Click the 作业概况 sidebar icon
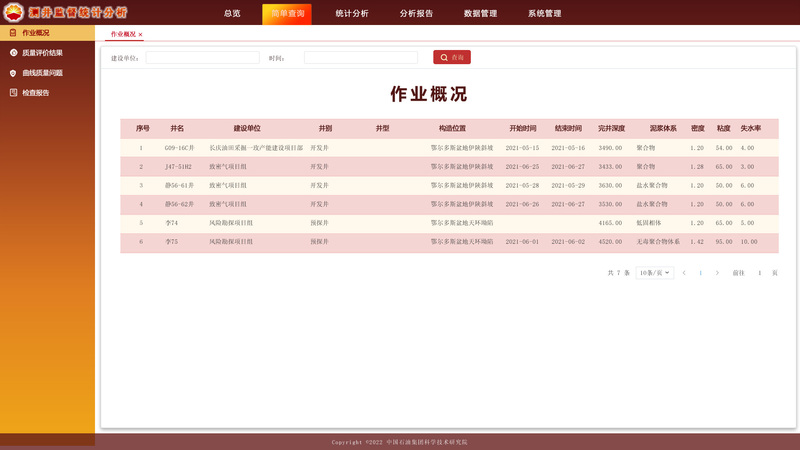Image resolution: width=800 pixels, height=450 pixels. click(x=13, y=33)
